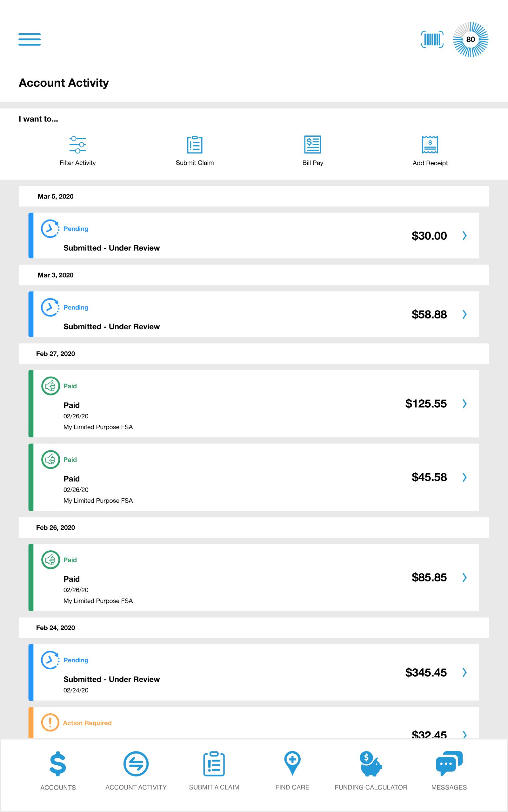Click the pending clock icon for $345.45

(50, 660)
